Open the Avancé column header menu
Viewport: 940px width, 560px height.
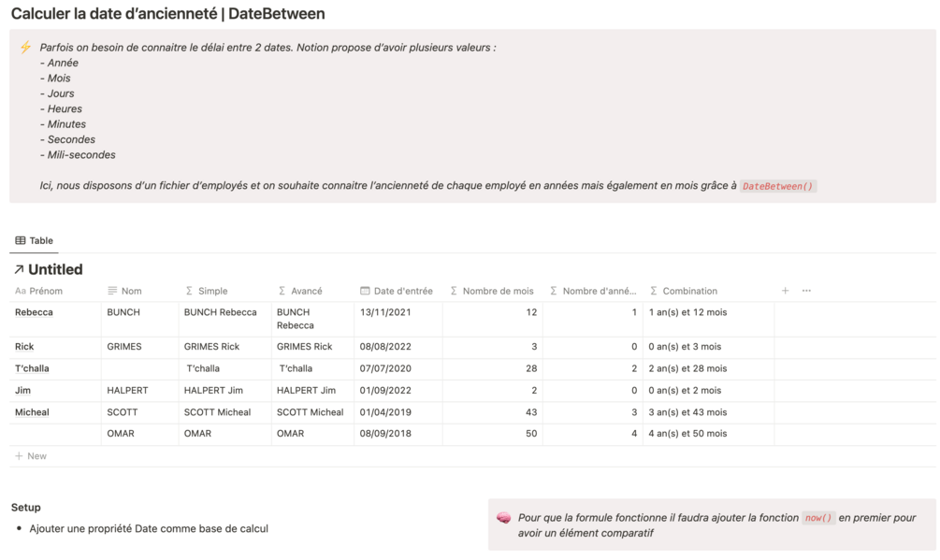click(306, 291)
